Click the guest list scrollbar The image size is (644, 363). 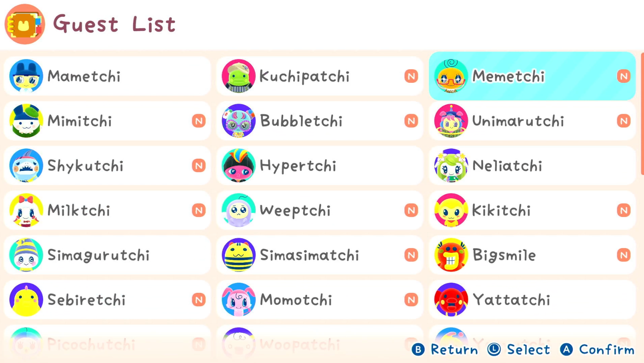pyautogui.click(x=642, y=113)
